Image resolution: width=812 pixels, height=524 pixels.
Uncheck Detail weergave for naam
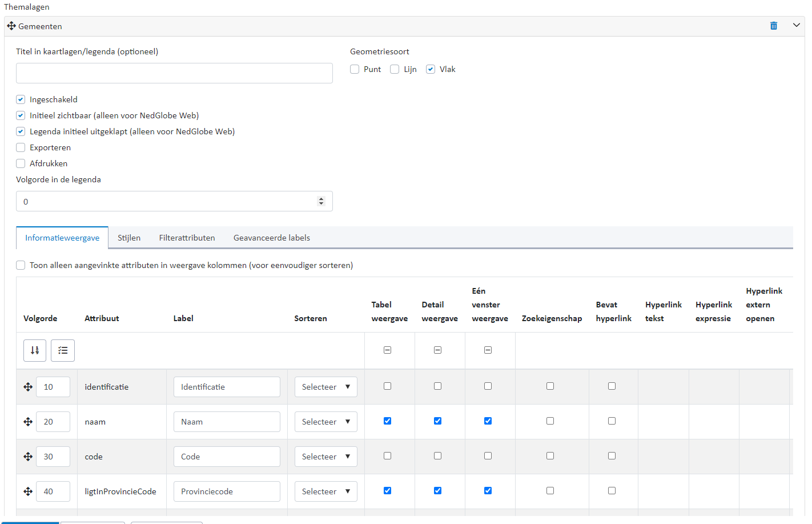click(x=438, y=421)
